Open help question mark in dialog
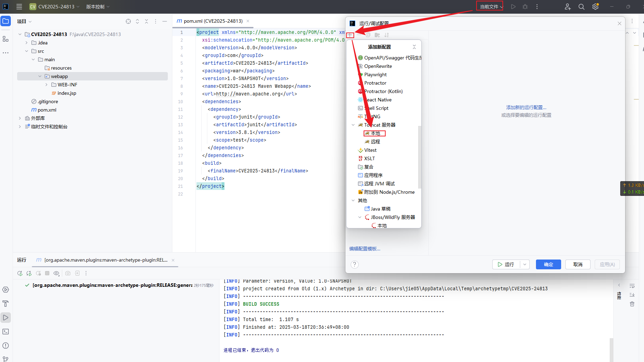Screen dimensions: 644x362 pos(355,264)
